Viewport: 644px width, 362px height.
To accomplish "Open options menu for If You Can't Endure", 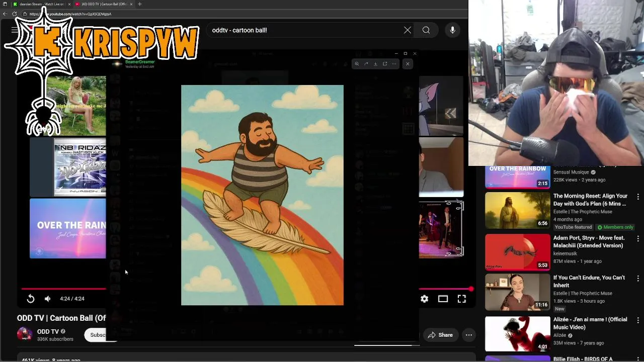I will tap(638, 278).
